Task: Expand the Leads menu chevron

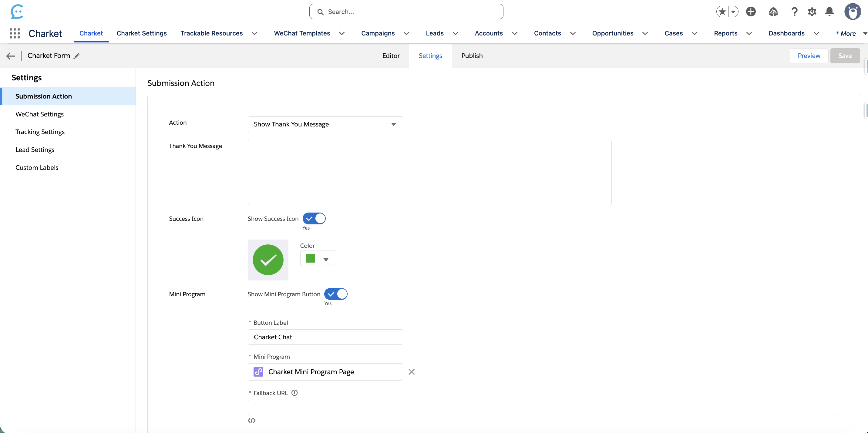Action: pos(456,33)
